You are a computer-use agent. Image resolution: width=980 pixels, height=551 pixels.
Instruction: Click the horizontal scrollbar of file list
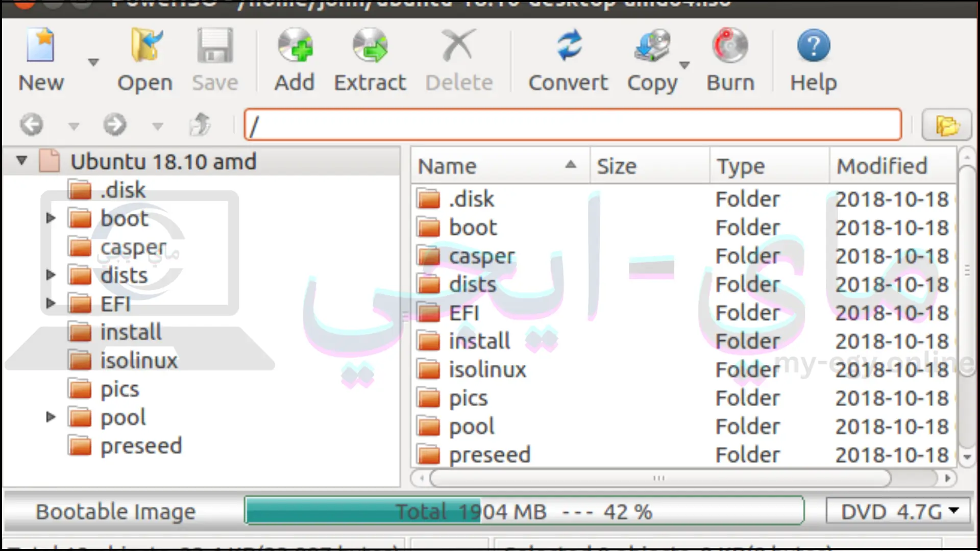[x=660, y=479]
